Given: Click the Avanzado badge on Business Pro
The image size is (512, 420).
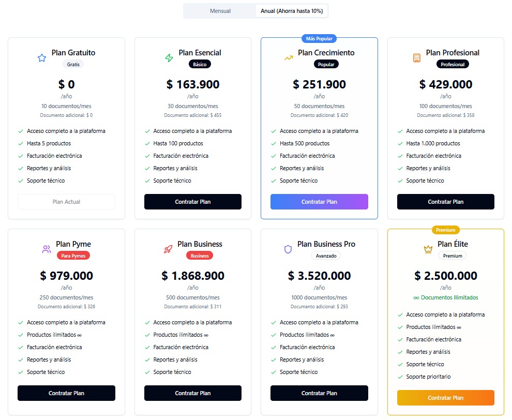Looking at the screenshot, I should point(326,256).
